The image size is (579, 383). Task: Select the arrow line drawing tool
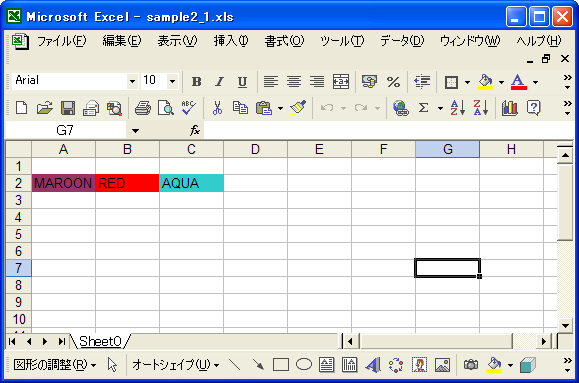tap(258, 365)
